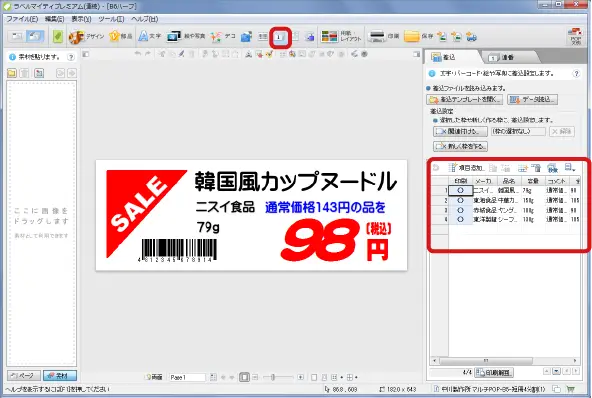This screenshot has width=592, height=398.
Task: Click help question mark in 差込 panel
Action: point(576,74)
